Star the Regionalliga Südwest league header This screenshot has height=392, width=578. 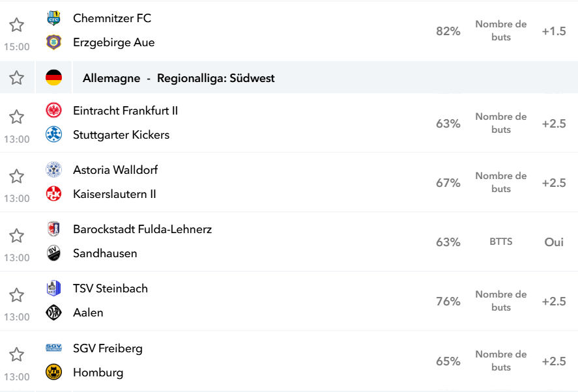pyautogui.click(x=16, y=77)
